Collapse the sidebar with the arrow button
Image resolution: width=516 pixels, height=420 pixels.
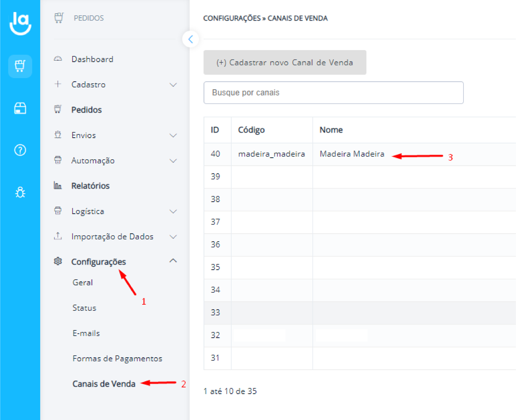[x=191, y=39]
